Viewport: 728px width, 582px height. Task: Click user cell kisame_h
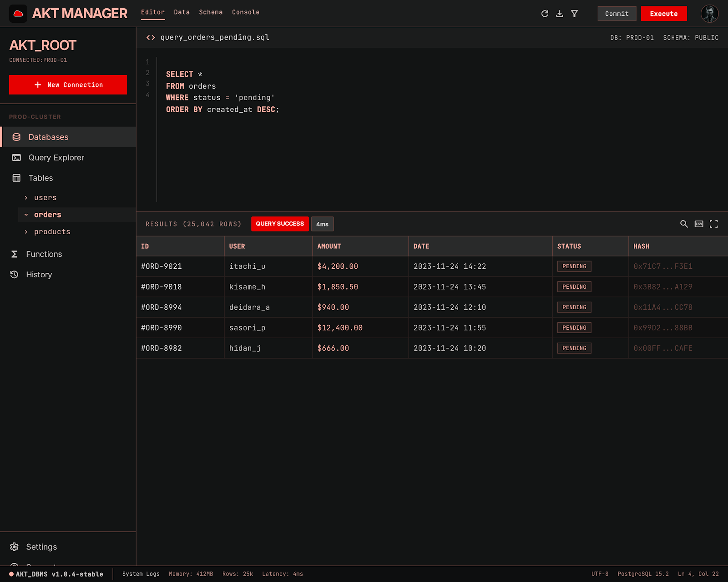click(x=247, y=287)
